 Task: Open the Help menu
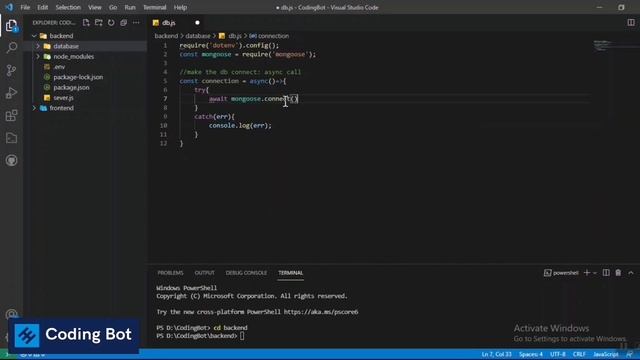180,7
